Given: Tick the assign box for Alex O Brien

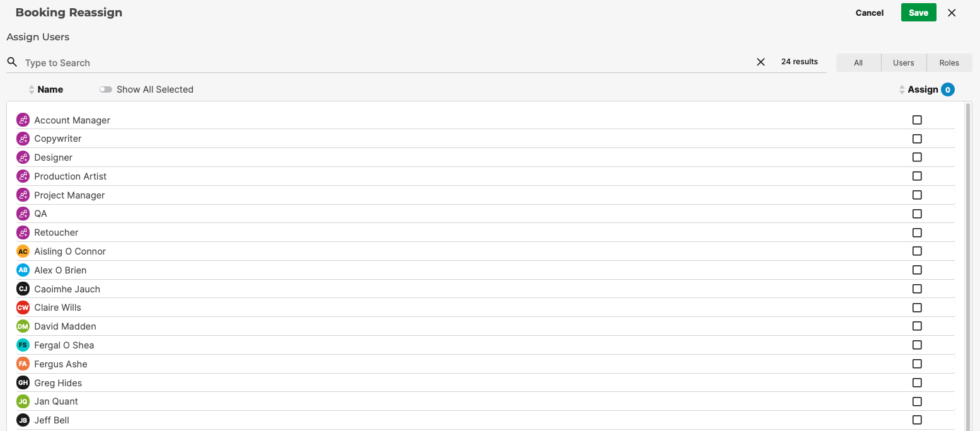Looking at the screenshot, I should [x=917, y=270].
